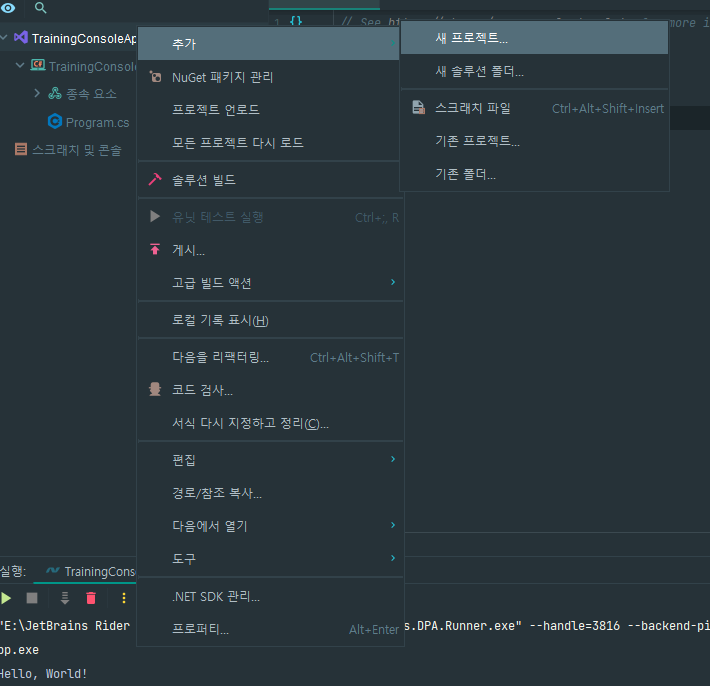Screen dimensions: 710x686
Task: Choose 새 프로젝트... in submenu
Action: coord(534,38)
